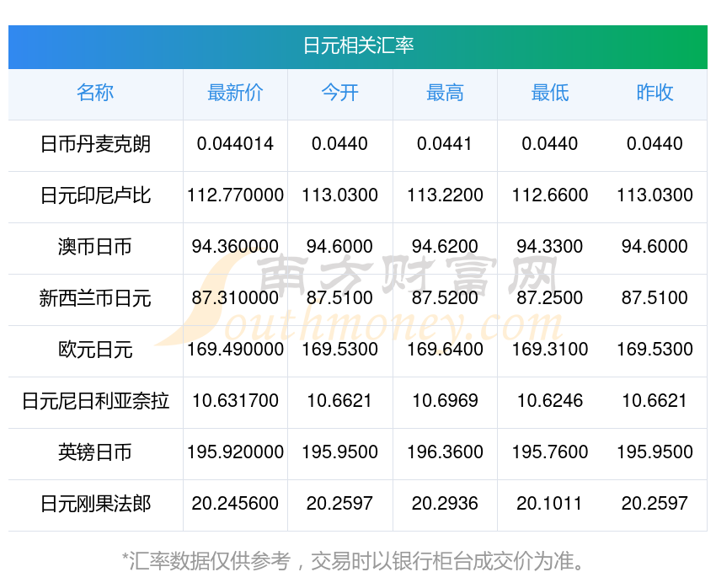Click the 英镑日币 row name

coord(95,453)
